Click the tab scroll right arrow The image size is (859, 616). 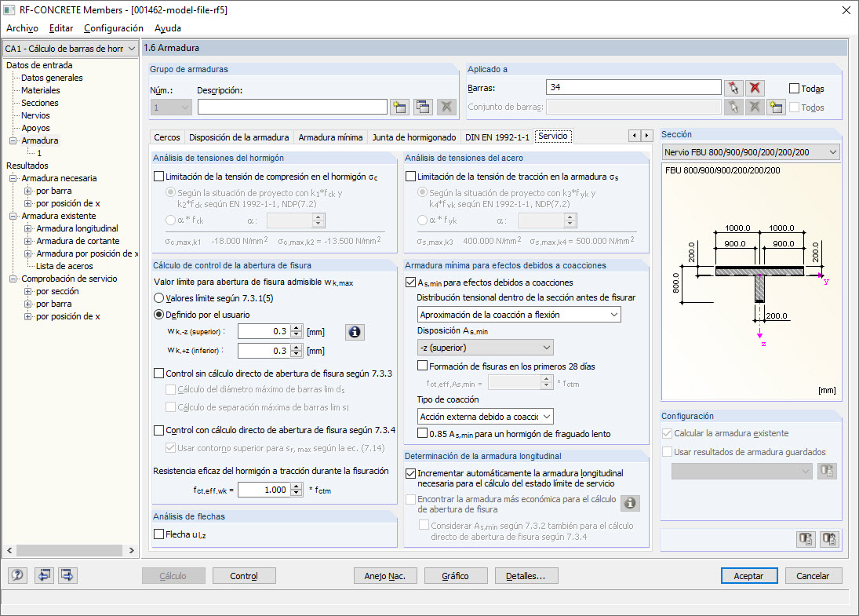click(x=646, y=136)
